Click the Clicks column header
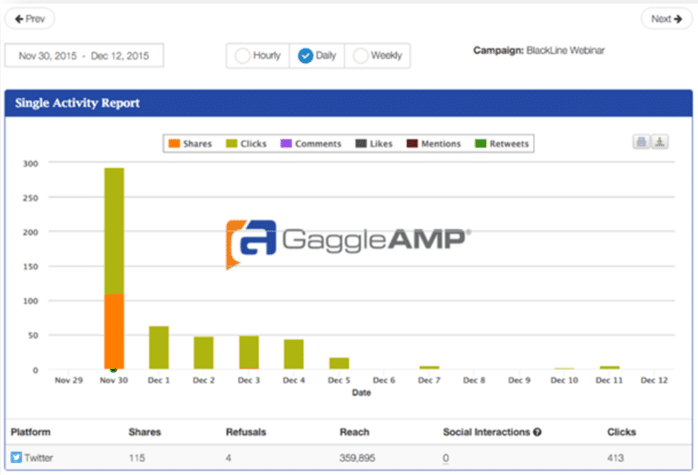The image size is (698, 475). click(x=621, y=432)
